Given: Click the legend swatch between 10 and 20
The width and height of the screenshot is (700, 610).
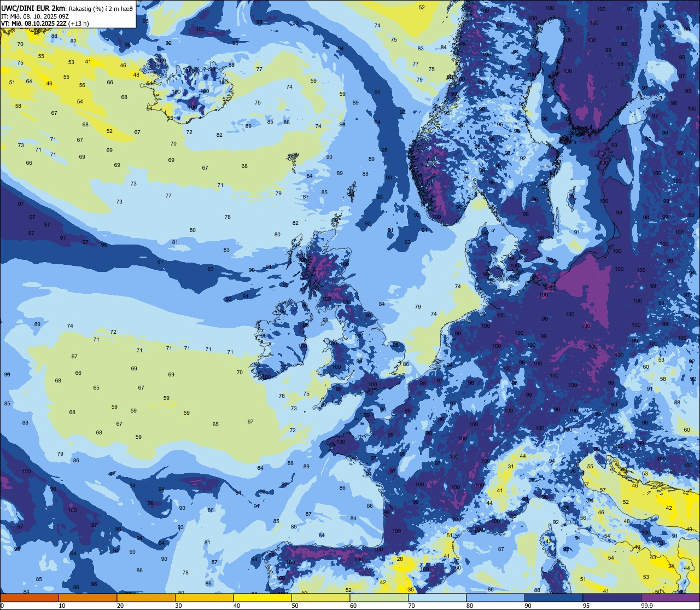Looking at the screenshot, I should click(x=87, y=597).
